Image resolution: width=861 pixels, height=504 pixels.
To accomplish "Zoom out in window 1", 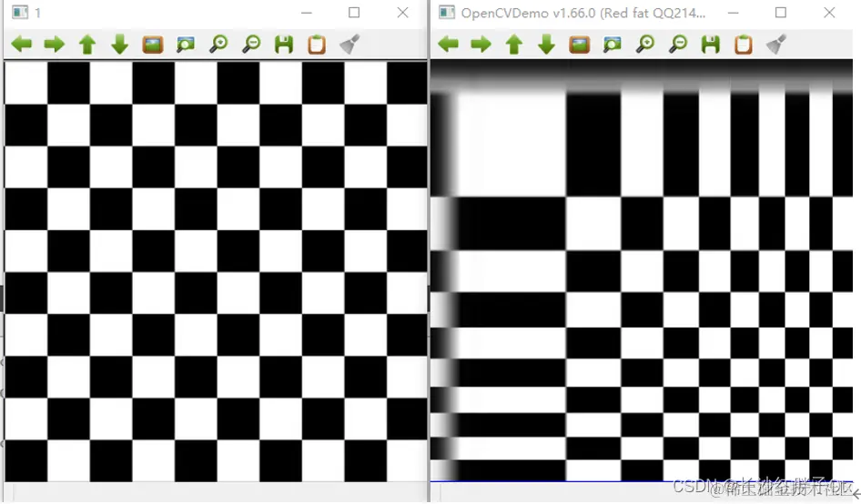I will [251, 44].
